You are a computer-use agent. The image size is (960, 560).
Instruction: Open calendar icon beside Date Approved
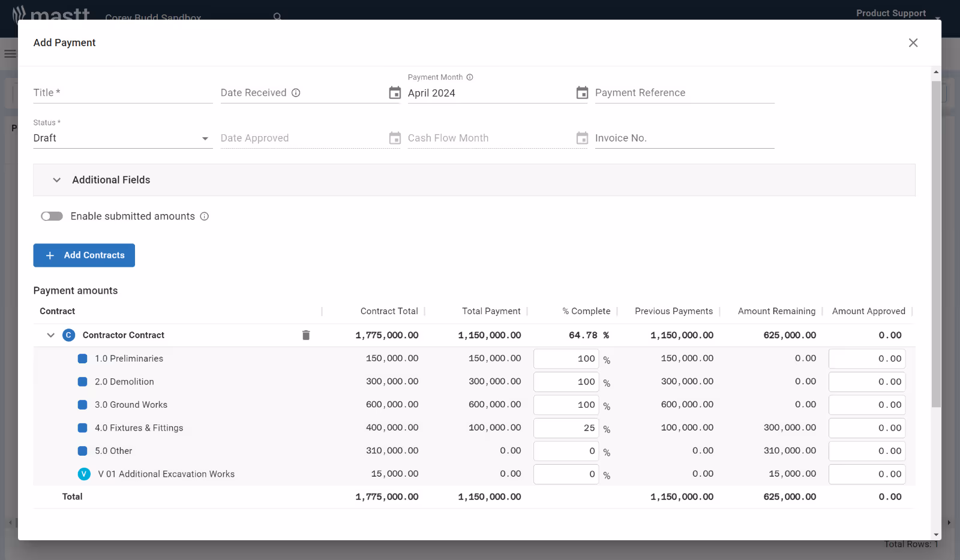point(395,138)
